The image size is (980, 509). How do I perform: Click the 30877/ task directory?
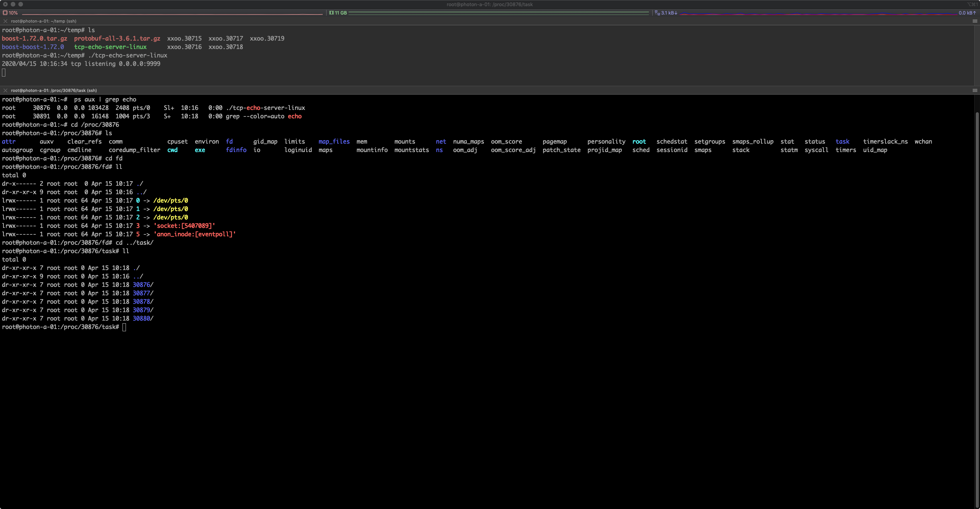click(143, 293)
